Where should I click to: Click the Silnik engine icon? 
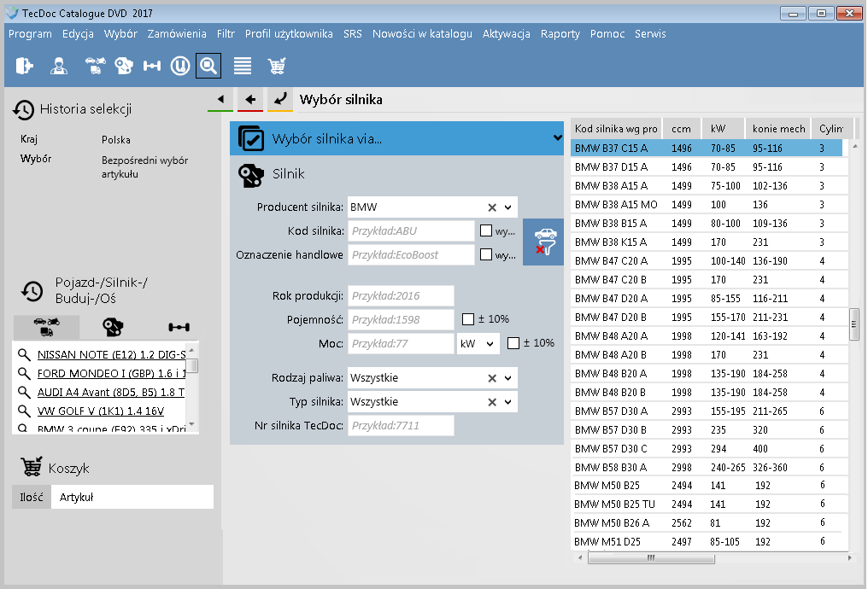(x=251, y=175)
